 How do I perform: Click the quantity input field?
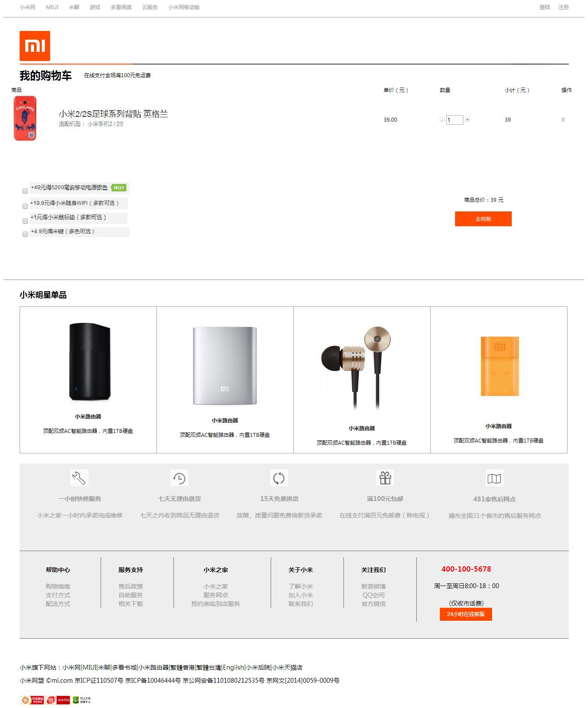tap(455, 120)
